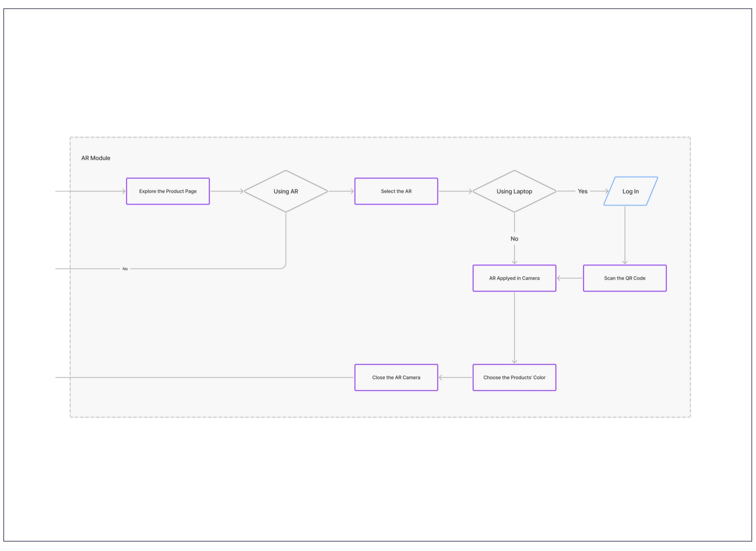Viewport: 756px width, 551px height.
Task: Select the Yes label beside Using Laptop
Action: point(582,191)
